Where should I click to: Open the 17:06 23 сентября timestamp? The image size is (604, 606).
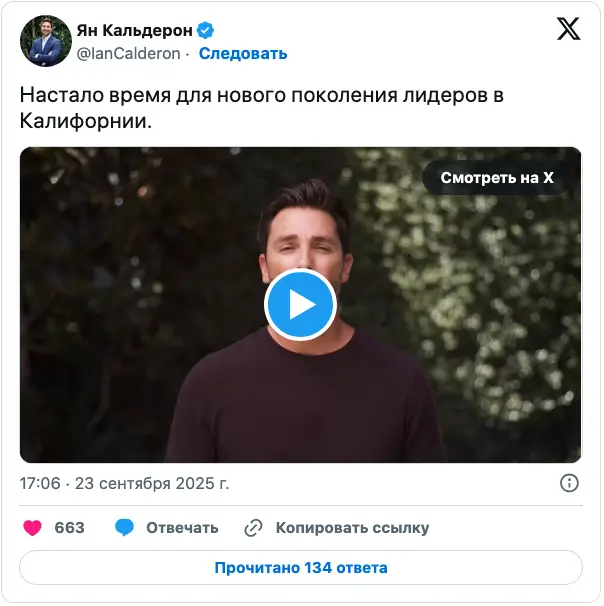pyautogui.click(x=124, y=483)
